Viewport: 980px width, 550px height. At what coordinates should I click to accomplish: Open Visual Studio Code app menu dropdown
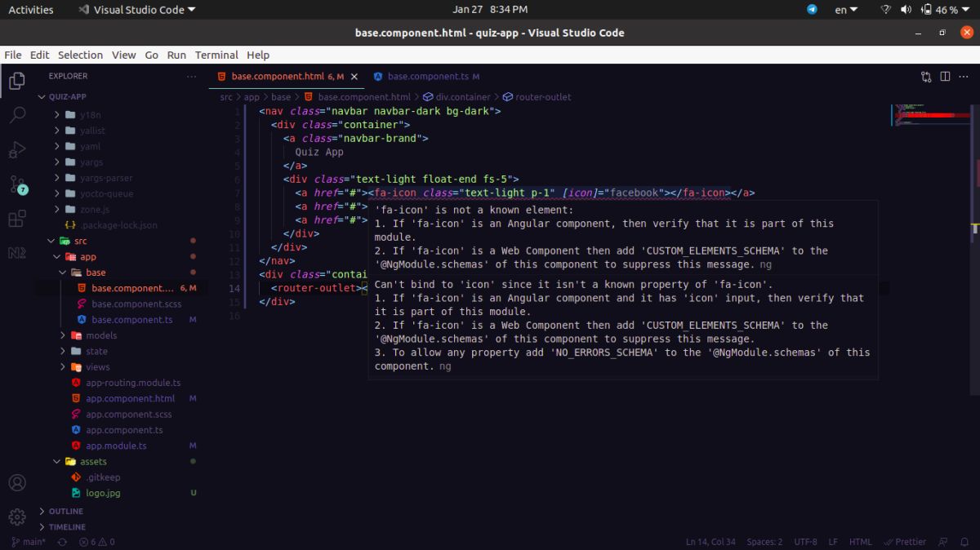136,10
